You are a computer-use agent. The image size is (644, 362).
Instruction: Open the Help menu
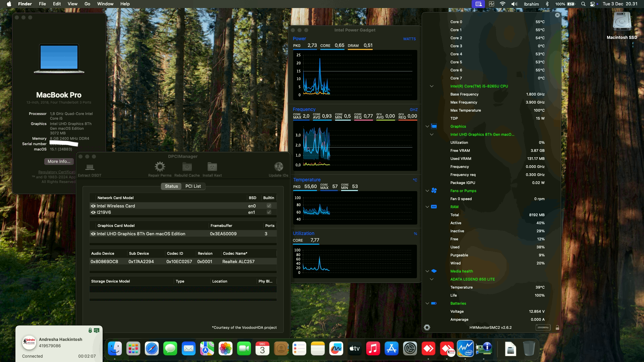[125, 4]
